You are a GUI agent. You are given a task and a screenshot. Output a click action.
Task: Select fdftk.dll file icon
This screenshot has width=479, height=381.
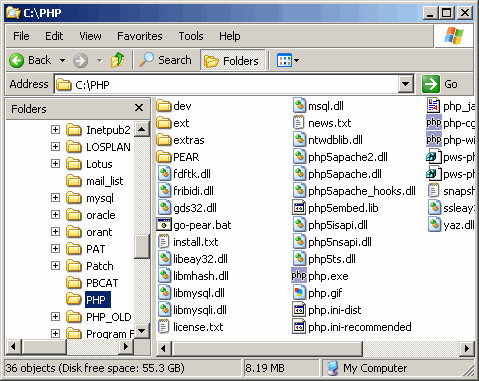pyautogui.click(x=164, y=174)
